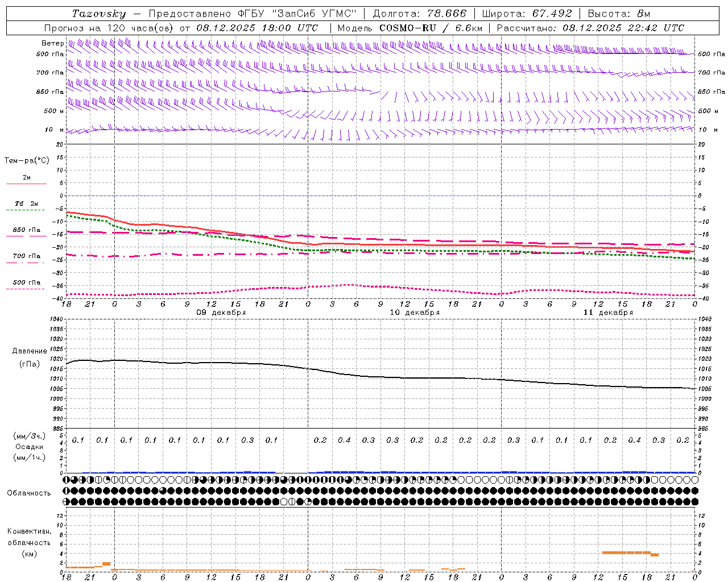Click the 09 декабря date label
728x582 pixels.
[x=221, y=313]
